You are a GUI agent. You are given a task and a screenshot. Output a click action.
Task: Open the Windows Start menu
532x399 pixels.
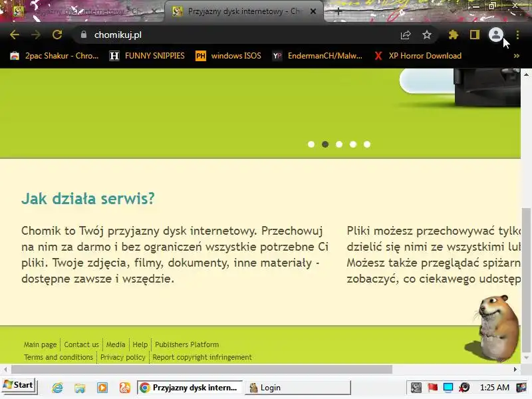19,386
